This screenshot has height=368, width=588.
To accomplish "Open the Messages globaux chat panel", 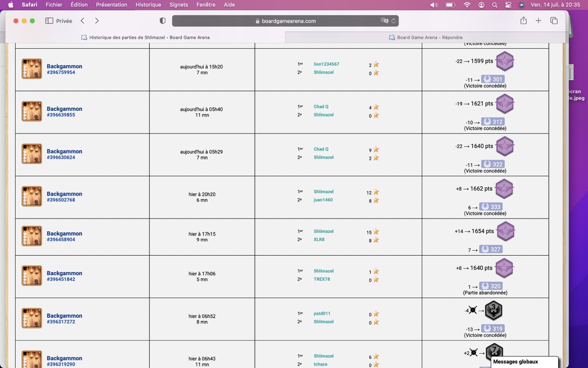I will point(525,362).
